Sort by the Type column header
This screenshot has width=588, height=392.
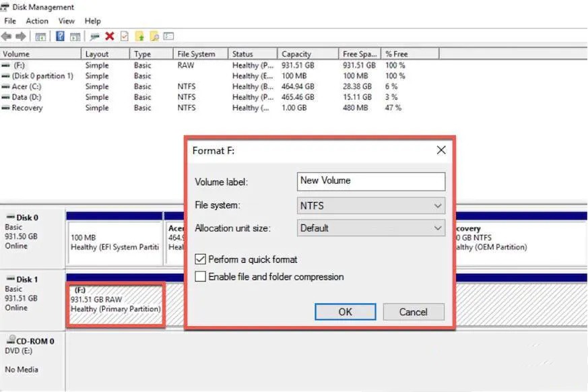click(x=152, y=54)
